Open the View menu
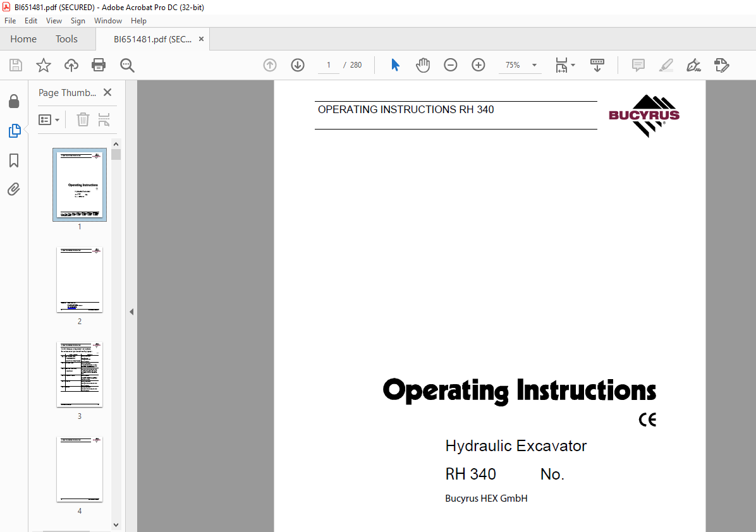Image resolution: width=756 pixels, height=532 pixels. (54, 21)
